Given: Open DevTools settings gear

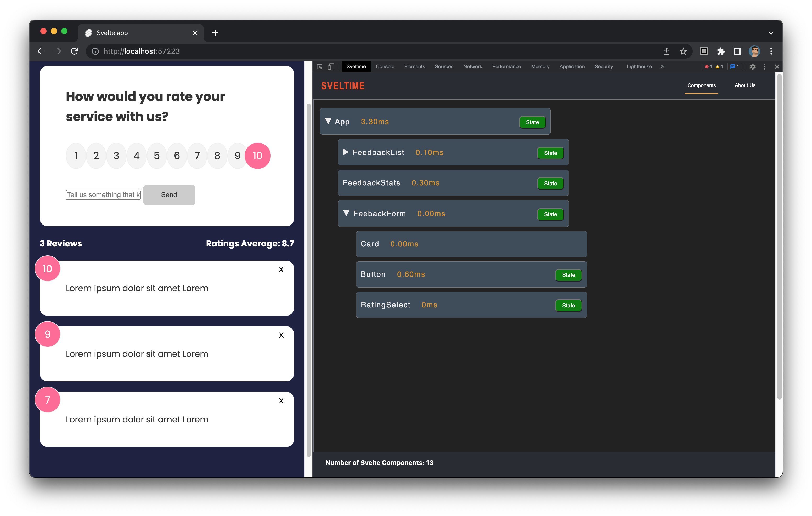Looking at the screenshot, I should pyautogui.click(x=752, y=67).
